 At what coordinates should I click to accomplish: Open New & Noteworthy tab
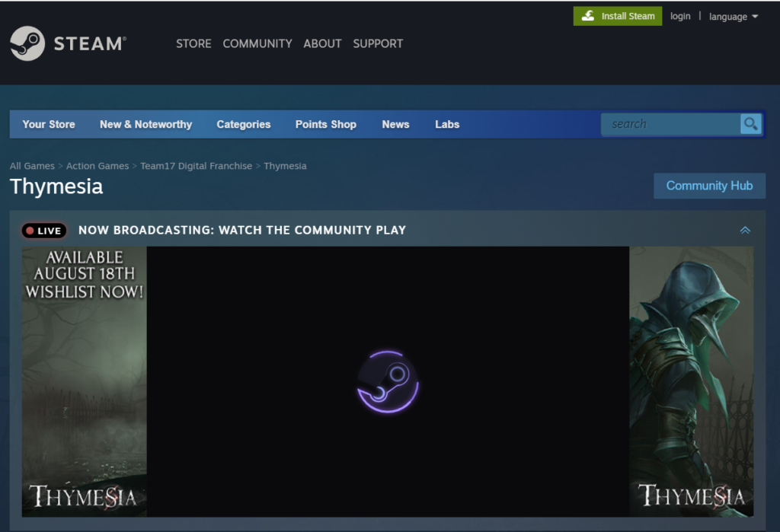pyautogui.click(x=145, y=124)
